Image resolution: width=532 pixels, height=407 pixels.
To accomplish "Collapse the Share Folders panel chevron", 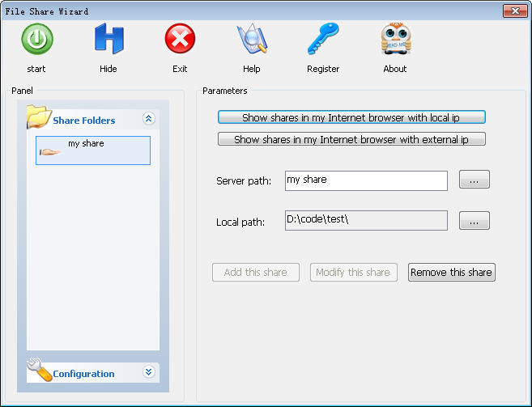I will point(148,119).
